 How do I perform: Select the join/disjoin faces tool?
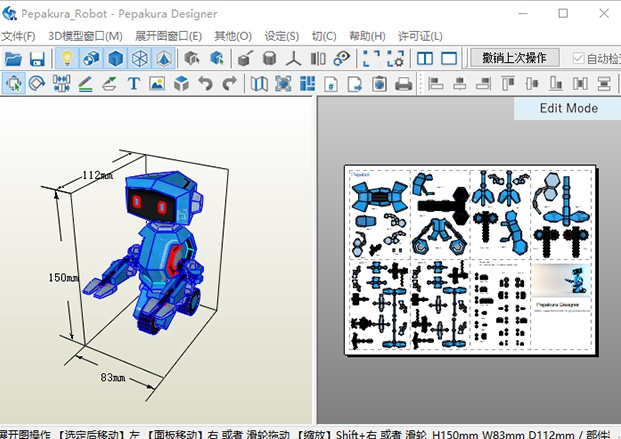[61, 84]
